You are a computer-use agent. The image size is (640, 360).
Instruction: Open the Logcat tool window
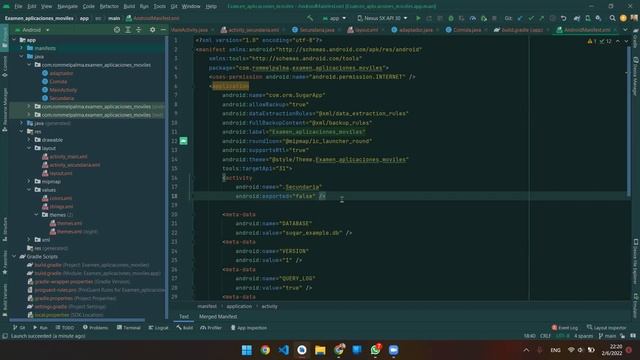coord(158,328)
